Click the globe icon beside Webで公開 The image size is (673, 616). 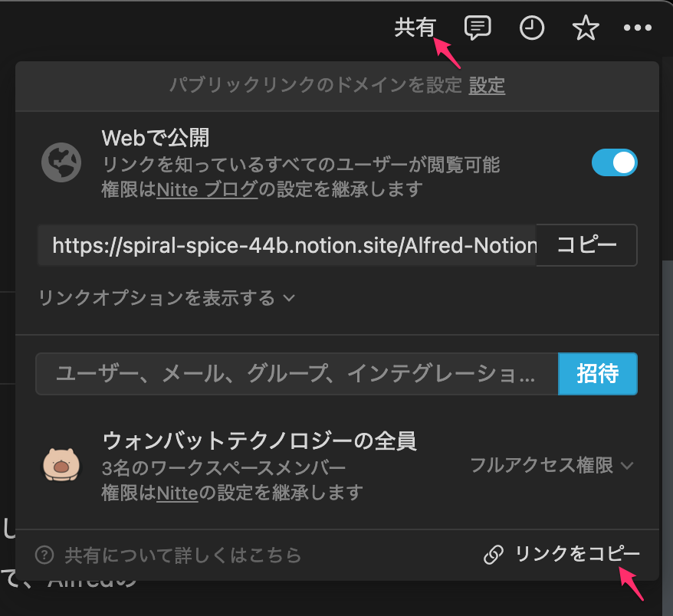point(61,162)
